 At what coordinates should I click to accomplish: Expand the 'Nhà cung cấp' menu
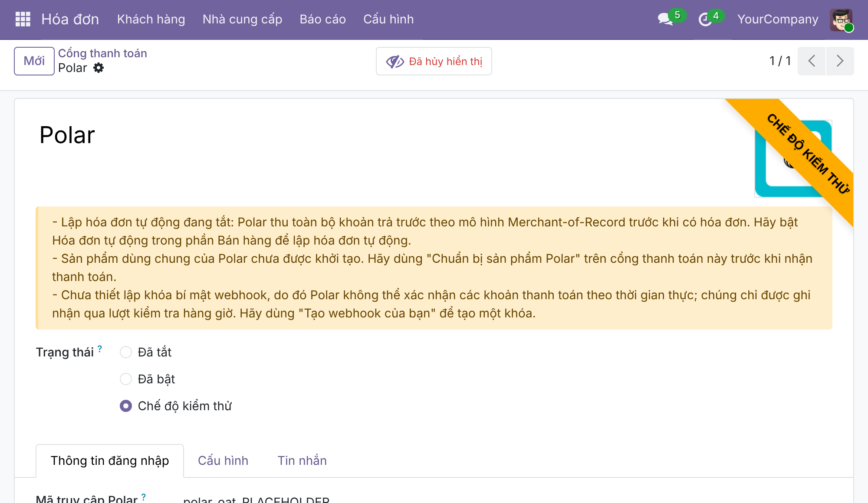click(242, 20)
